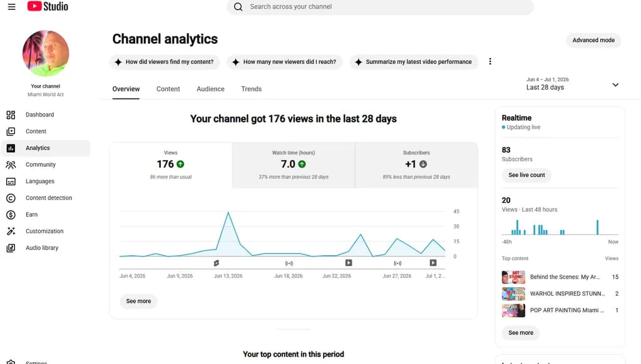This screenshot has width=641, height=364.
Task: Open Audio library icon in sidebar
Action: coord(11,248)
